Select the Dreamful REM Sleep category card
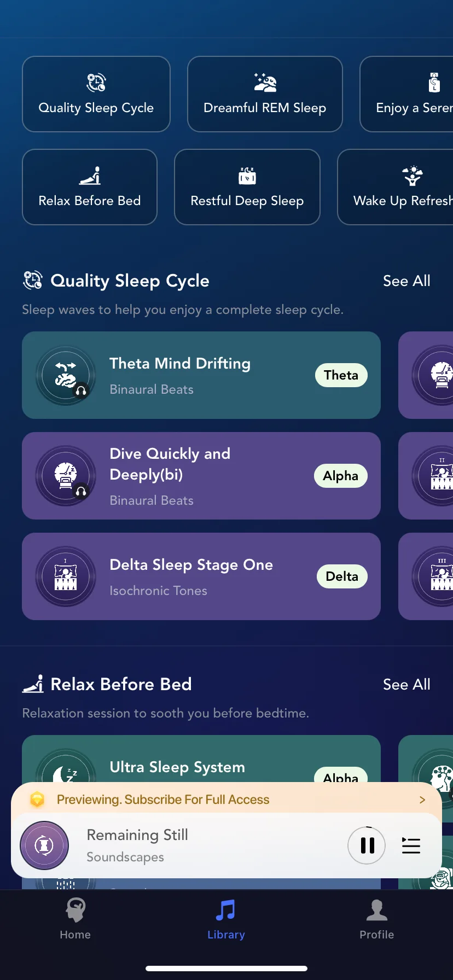This screenshot has width=453, height=980. coord(265,94)
